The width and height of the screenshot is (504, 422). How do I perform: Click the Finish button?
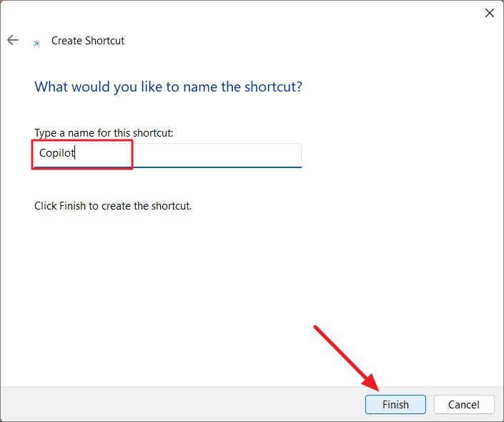(x=395, y=404)
